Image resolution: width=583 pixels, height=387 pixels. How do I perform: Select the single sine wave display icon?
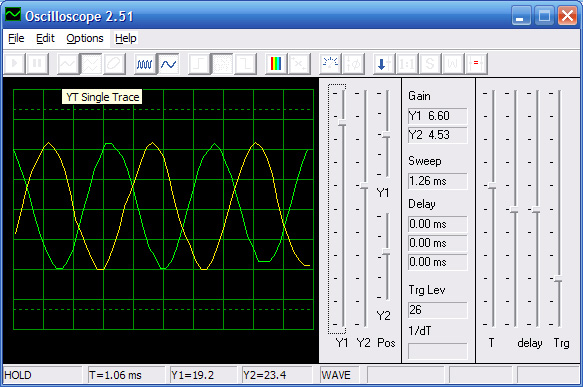pyautogui.click(x=168, y=64)
